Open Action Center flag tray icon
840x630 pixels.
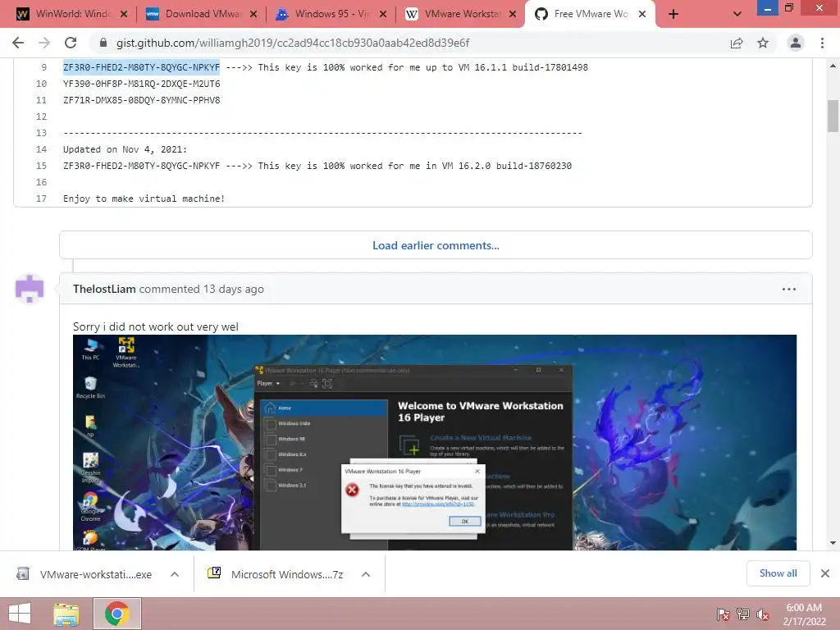[724, 614]
